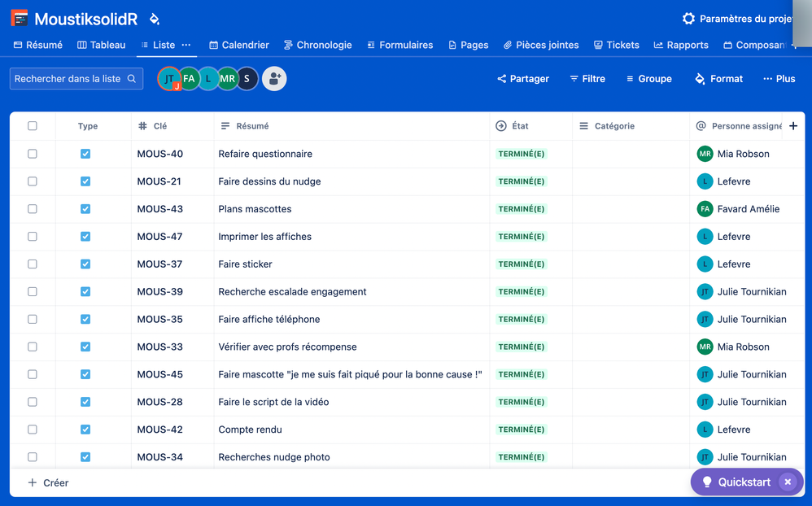812x506 pixels.
Task: Check the row checkbox for MOUS-43
Action: [x=32, y=209]
